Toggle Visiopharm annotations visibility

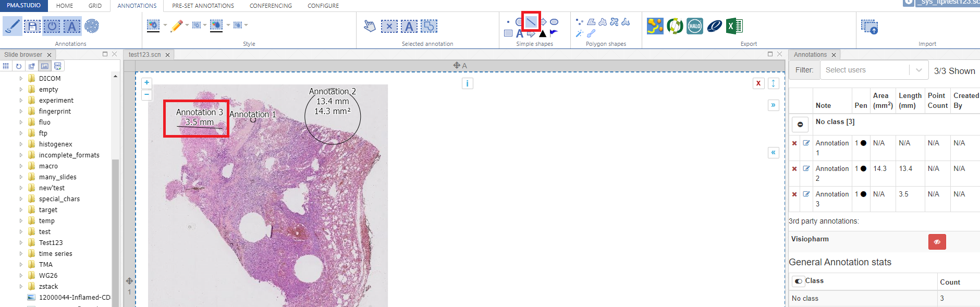tap(937, 242)
